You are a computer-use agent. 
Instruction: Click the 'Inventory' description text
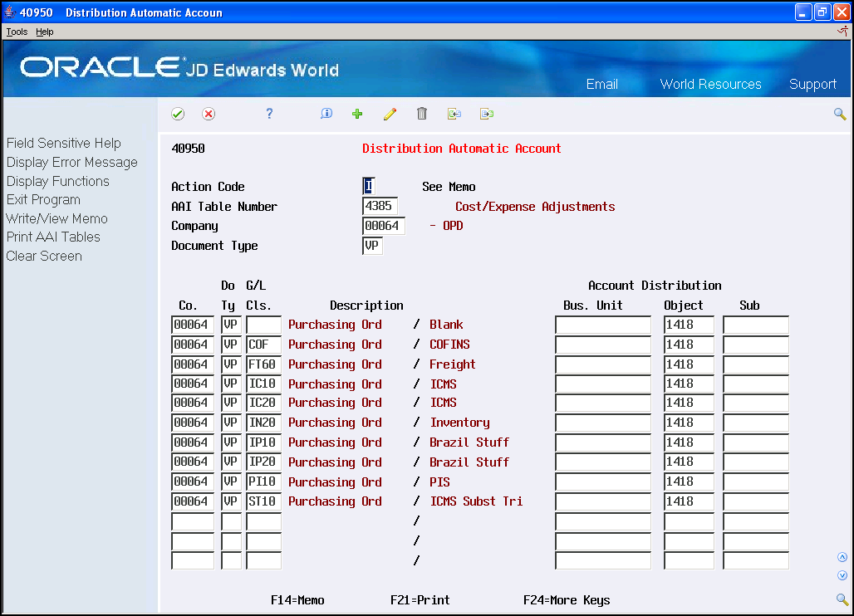pos(459,423)
